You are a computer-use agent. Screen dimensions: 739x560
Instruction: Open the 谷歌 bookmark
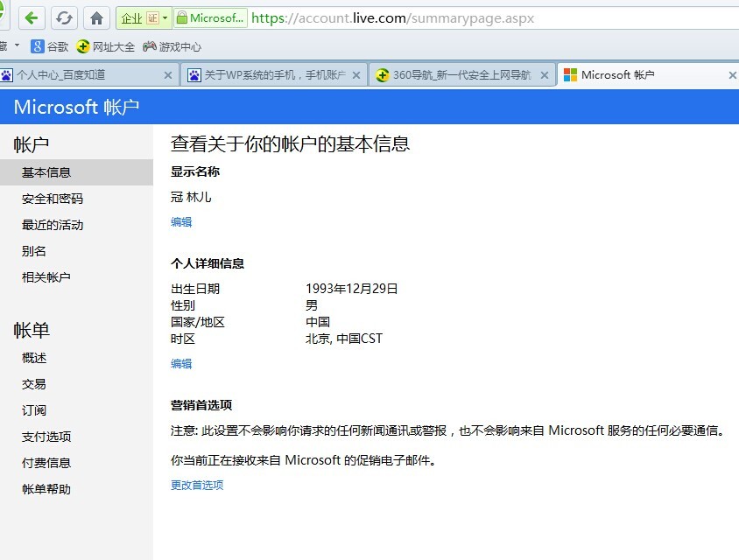50,46
